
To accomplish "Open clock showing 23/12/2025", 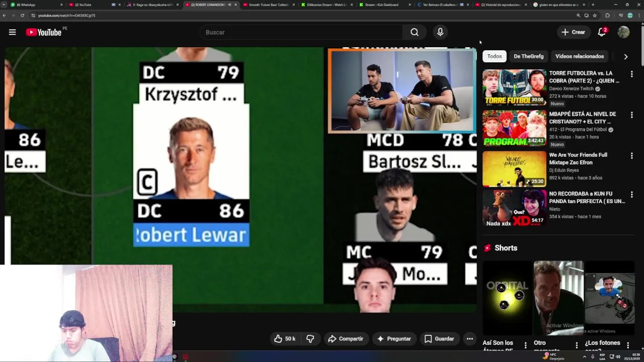I will pyautogui.click(x=631, y=356).
